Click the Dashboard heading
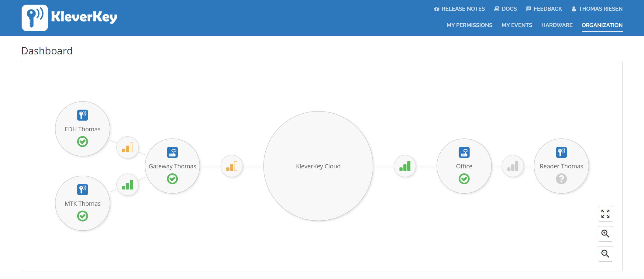 47,51
